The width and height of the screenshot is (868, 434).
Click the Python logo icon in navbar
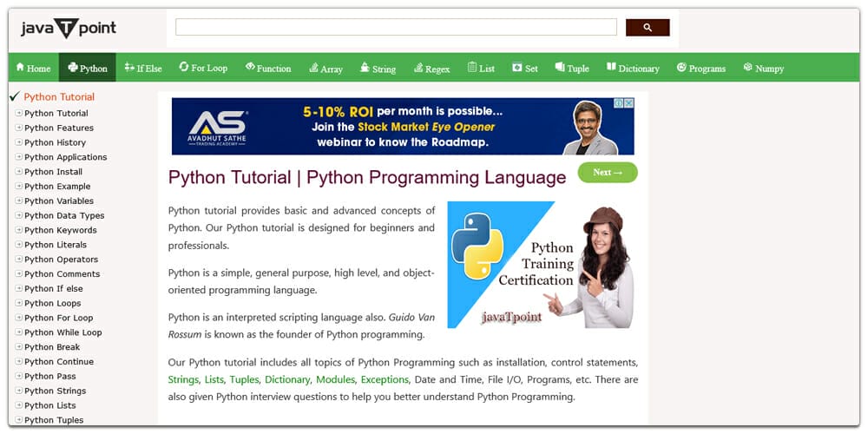pyautogui.click(x=73, y=67)
